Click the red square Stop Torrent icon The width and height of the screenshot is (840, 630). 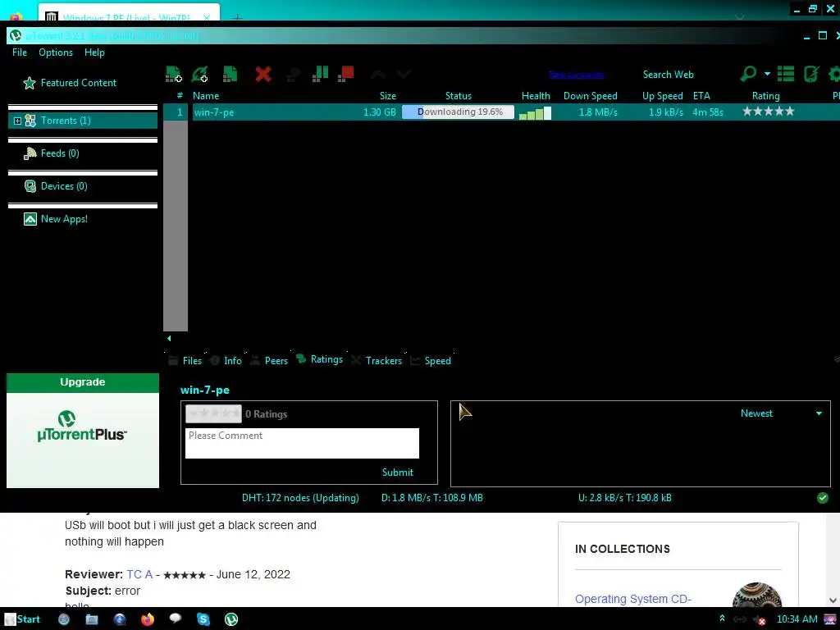(x=346, y=73)
